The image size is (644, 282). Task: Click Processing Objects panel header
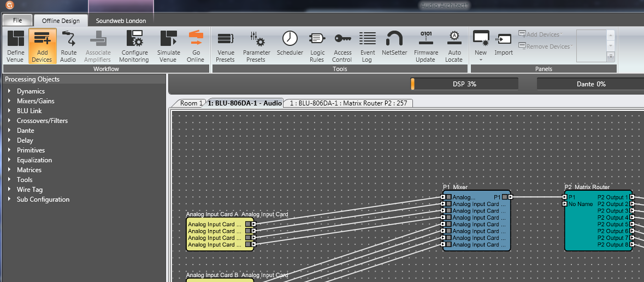click(x=84, y=79)
